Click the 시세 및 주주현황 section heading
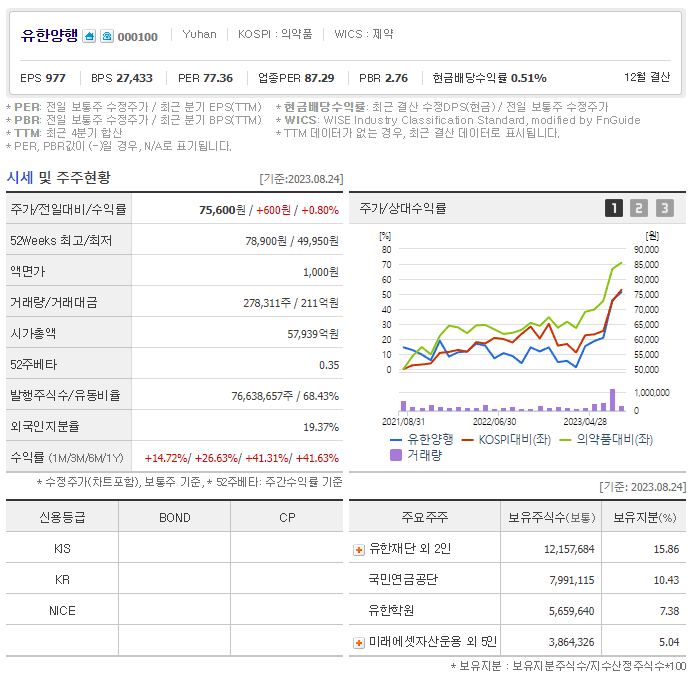Image resolution: width=693 pixels, height=674 pixels. pyautogui.click(x=58, y=178)
